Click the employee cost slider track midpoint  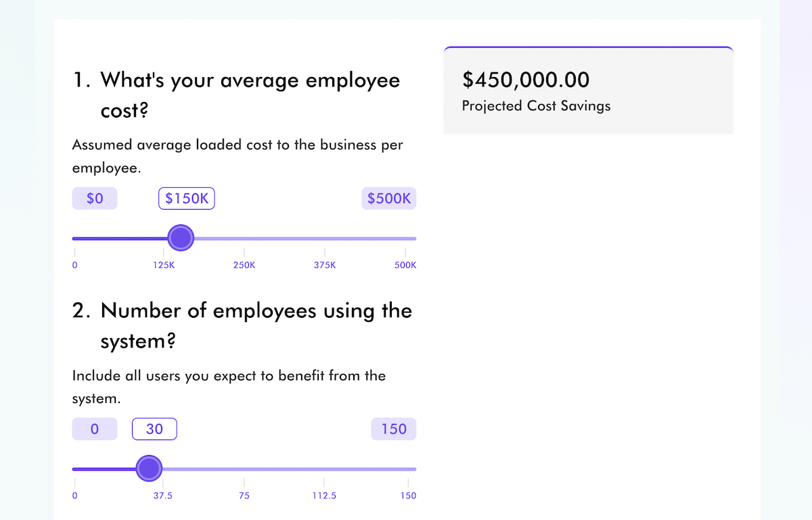[244, 238]
